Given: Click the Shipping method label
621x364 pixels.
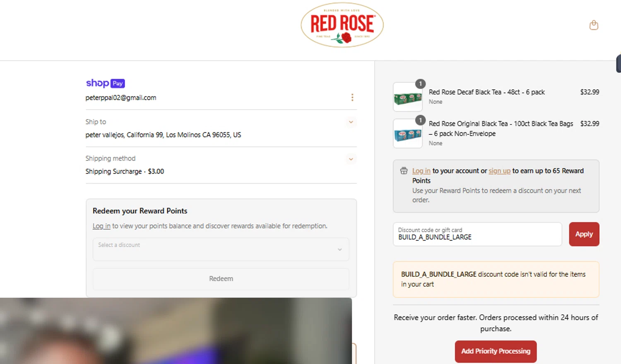Looking at the screenshot, I should [x=111, y=158].
